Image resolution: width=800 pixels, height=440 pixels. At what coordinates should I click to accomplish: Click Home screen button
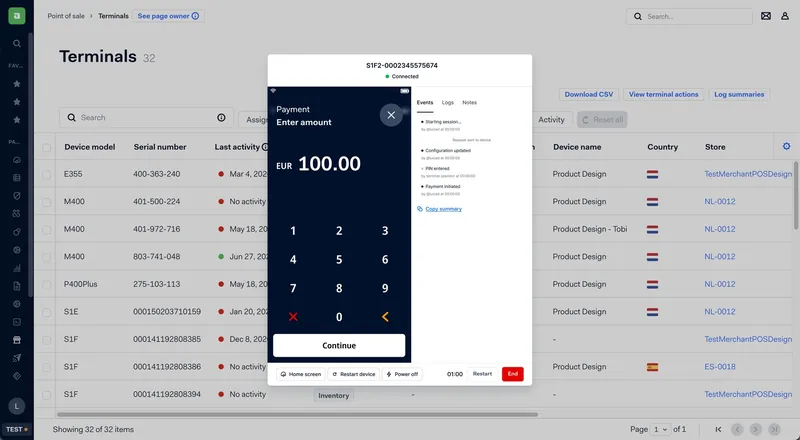[x=301, y=374]
